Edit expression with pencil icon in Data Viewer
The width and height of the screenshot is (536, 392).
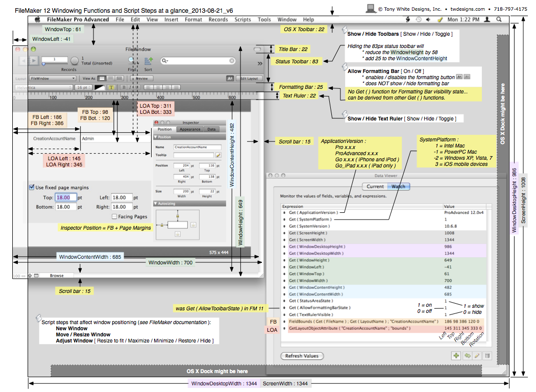tap(477, 356)
